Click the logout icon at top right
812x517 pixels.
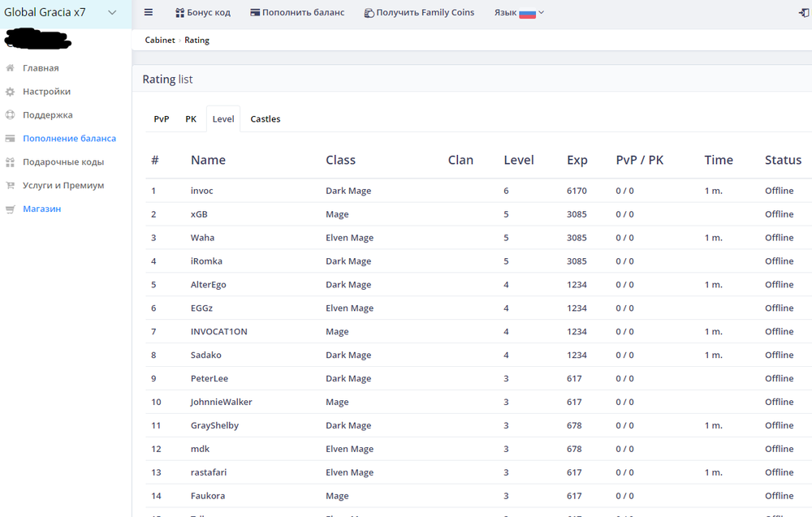click(x=804, y=13)
